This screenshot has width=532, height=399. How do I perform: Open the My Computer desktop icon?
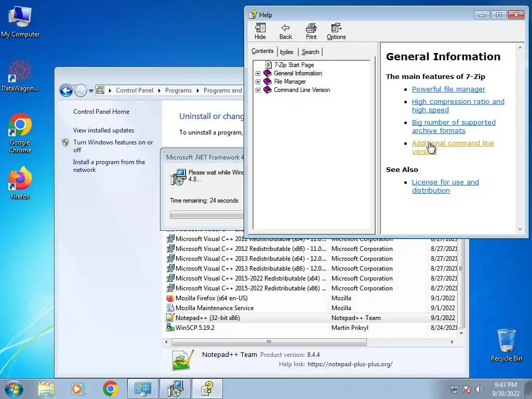(x=20, y=22)
